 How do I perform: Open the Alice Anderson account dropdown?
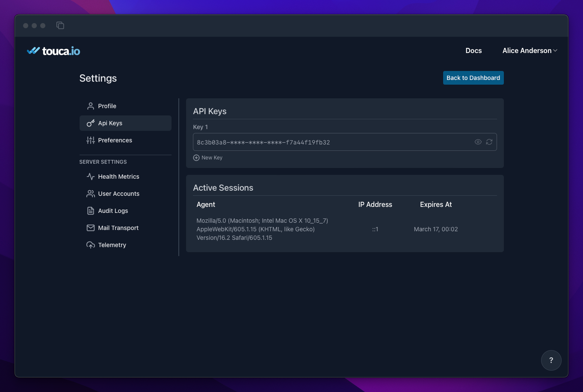(x=530, y=50)
